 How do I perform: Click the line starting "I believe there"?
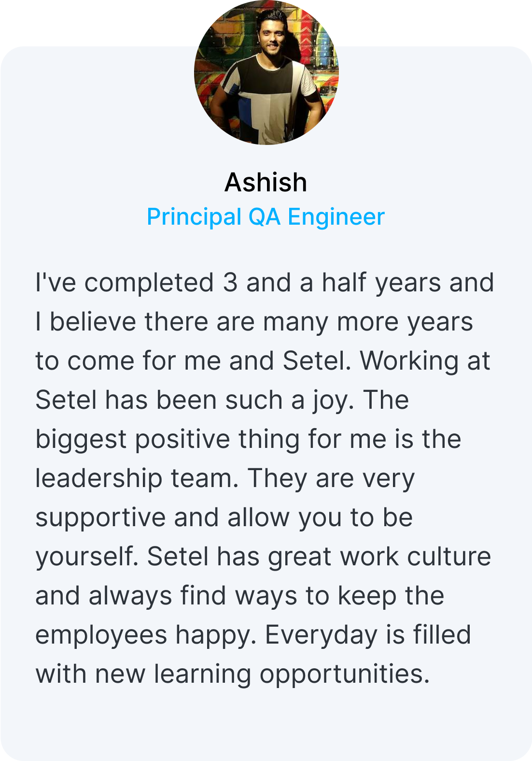tap(254, 322)
